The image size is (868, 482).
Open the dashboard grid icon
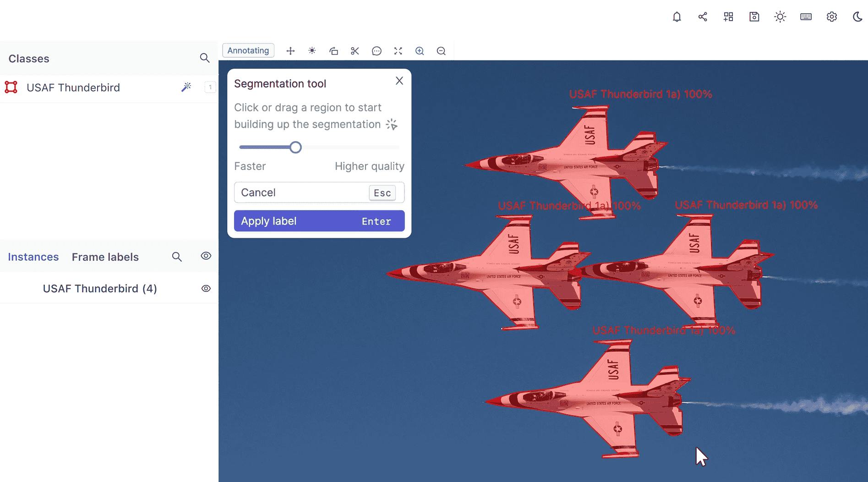click(x=728, y=17)
